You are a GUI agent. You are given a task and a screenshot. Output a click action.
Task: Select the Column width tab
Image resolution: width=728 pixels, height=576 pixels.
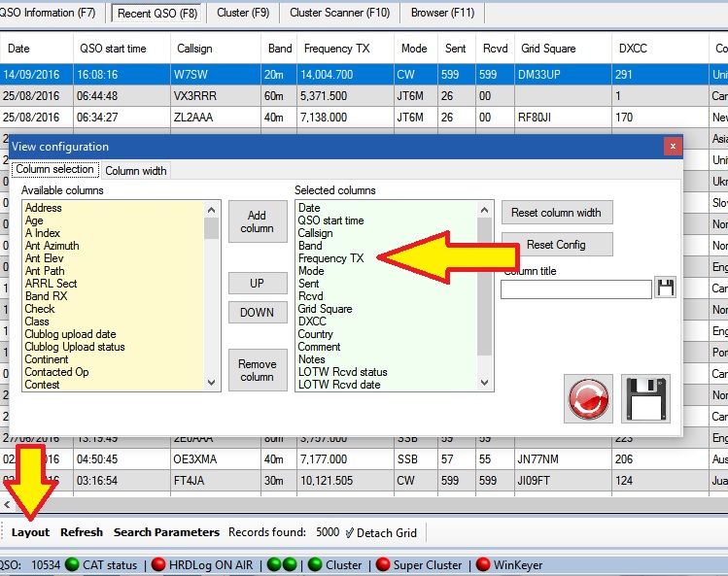[x=135, y=171]
